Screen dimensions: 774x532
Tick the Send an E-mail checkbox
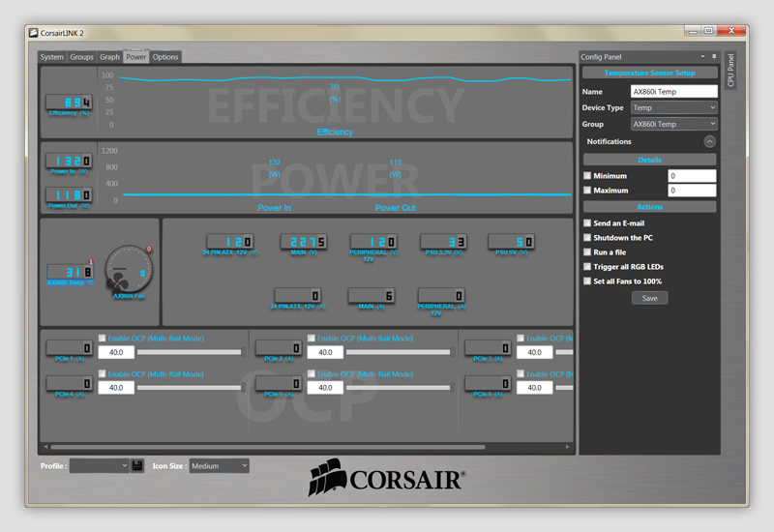(587, 223)
